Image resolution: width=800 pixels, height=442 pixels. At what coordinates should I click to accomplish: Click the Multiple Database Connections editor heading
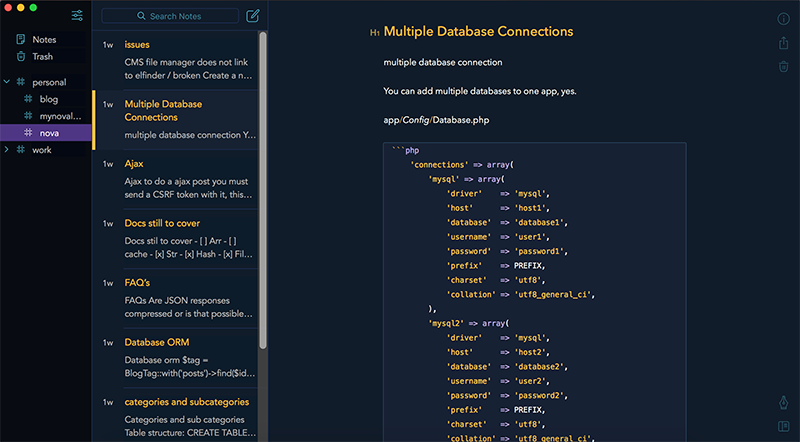tap(478, 32)
